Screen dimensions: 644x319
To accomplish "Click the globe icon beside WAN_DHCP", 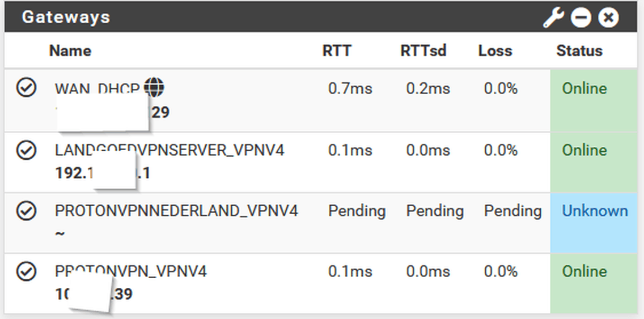I will click(x=154, y=87).
